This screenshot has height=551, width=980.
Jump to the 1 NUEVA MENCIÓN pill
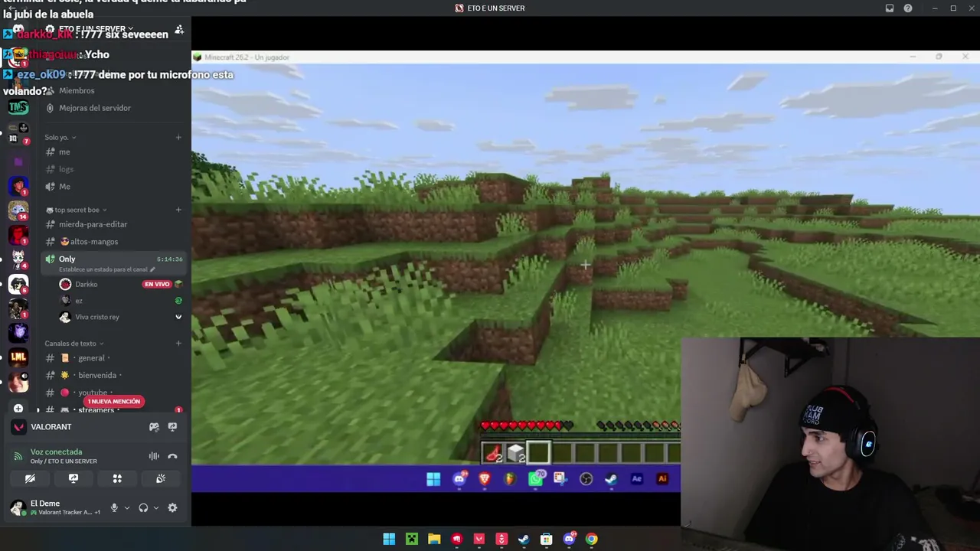pyautogui.click(x=113, y=402)
